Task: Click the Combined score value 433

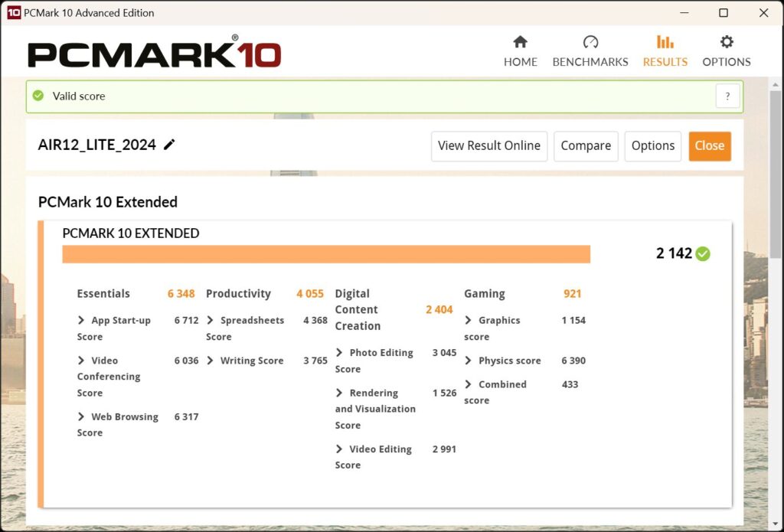Action: point(570,384)
